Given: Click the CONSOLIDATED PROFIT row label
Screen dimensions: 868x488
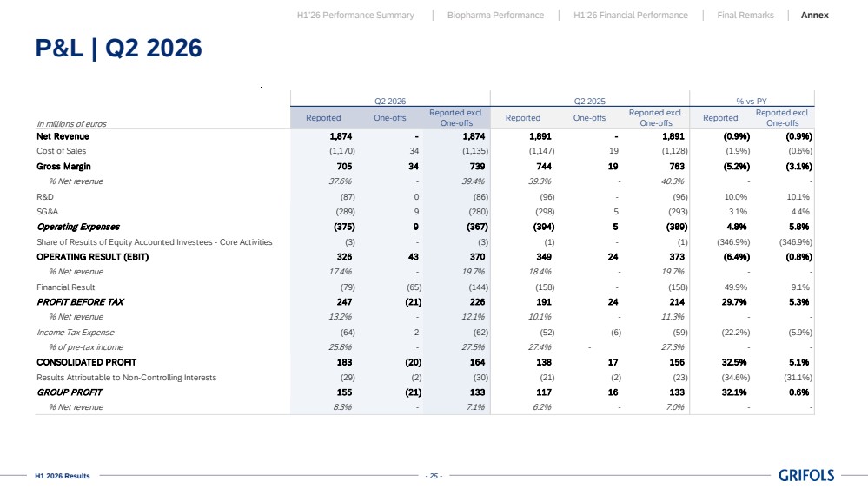Looking at the screenshot, I should [x=86, y=362].
